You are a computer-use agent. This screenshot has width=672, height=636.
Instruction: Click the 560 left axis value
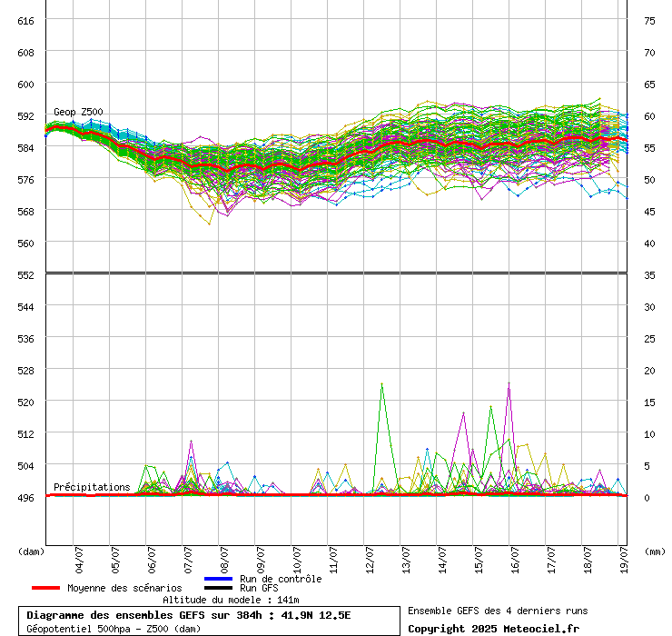pos(25,243)
